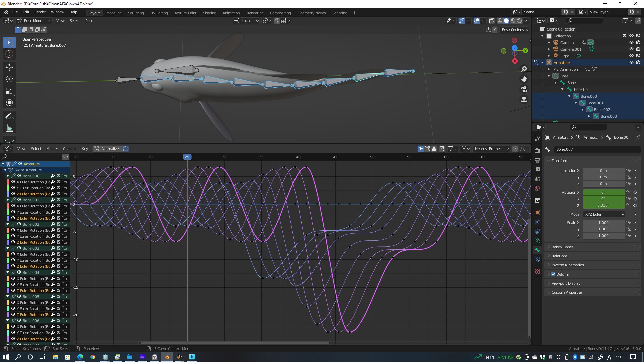Toggle Normalize in graph editor

[107, 149]
